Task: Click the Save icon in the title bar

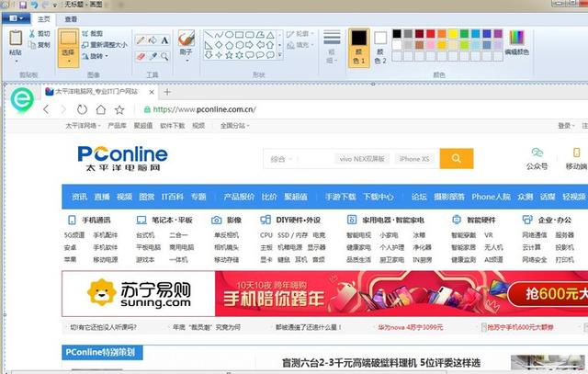Action: (21, 6)
